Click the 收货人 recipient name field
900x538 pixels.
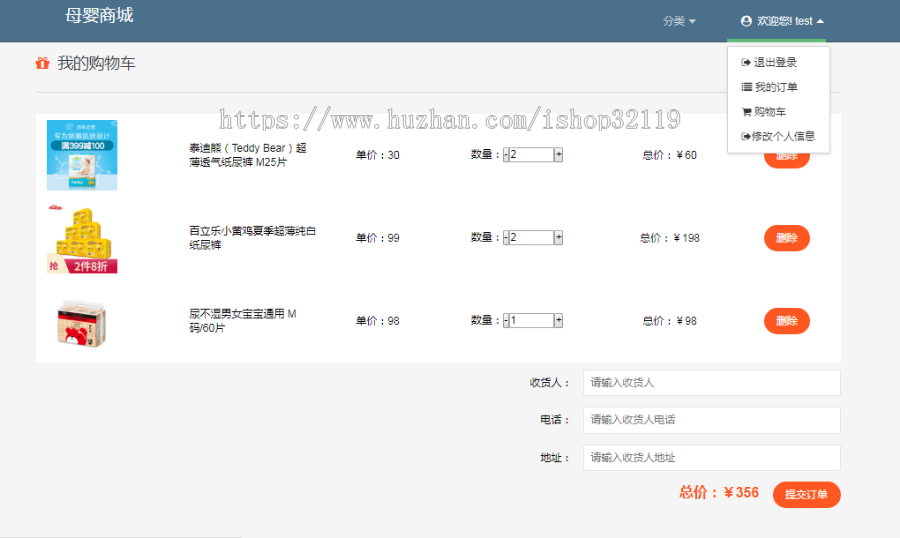pyautogui.click(x=712, y=382)
